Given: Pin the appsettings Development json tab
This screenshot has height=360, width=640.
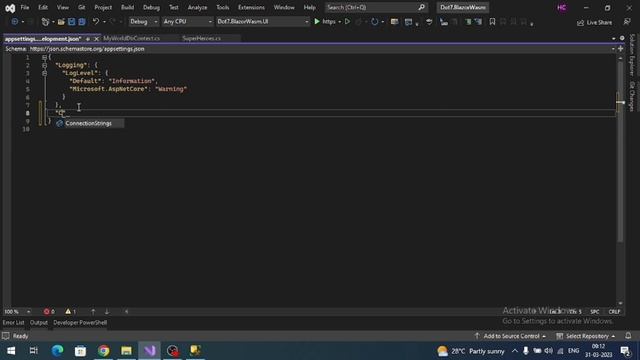Looking at the screenshot, I should pyautogui.click(x=88, y=39).
